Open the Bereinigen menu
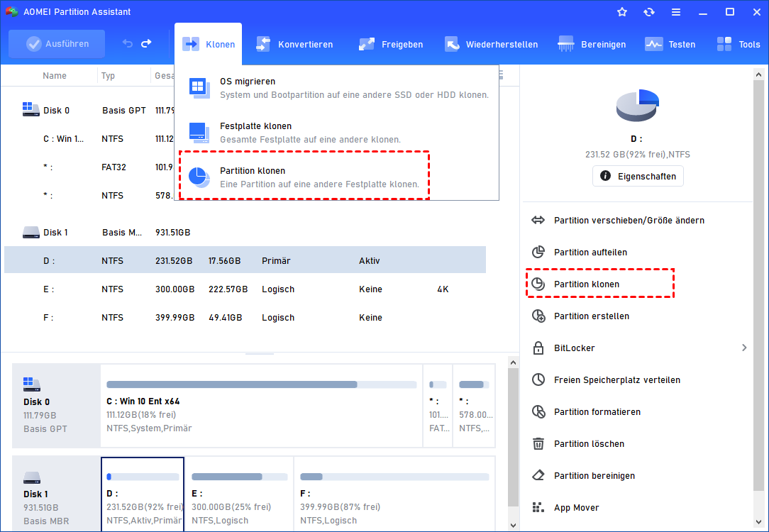The width and height of the screenshot is (769, 532). [592, 44]
